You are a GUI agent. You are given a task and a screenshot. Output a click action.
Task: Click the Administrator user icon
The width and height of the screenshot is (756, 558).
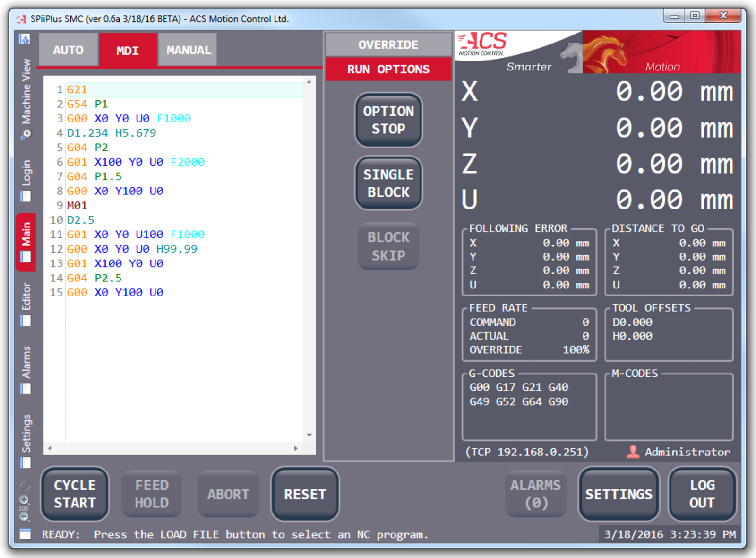[x=633, y=452]
